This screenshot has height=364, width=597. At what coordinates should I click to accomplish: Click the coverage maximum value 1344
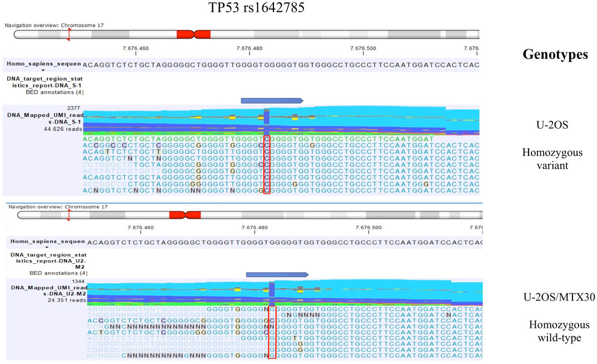click(78, 282)
